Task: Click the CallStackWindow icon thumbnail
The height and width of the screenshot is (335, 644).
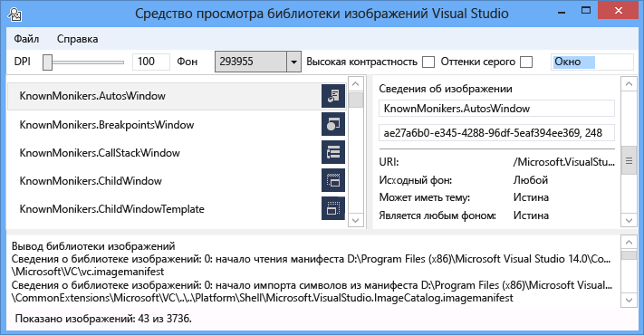Action: point(333,152)
